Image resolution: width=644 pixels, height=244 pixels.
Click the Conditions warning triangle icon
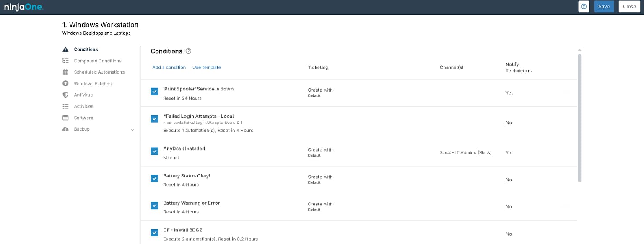[x=65, y=49]
